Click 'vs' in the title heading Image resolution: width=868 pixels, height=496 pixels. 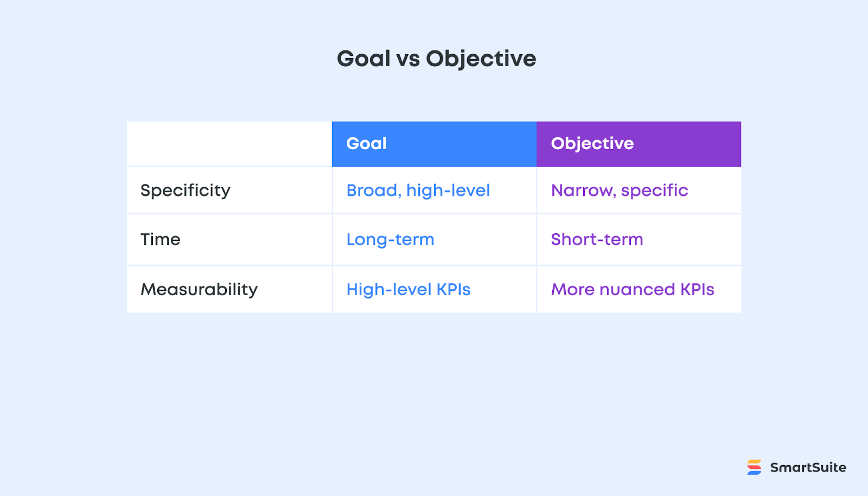click(408, 59)
